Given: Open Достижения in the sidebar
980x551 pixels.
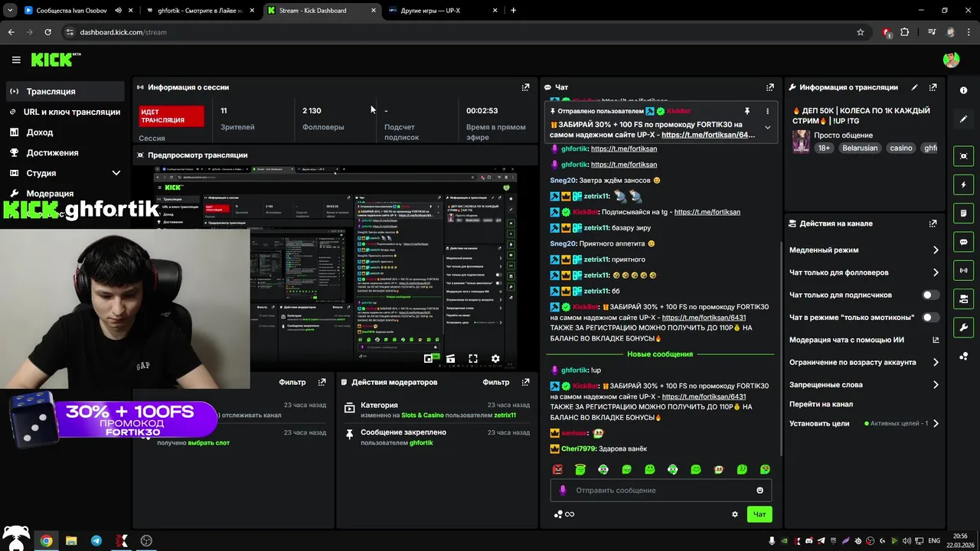Looking at the screenshot, I should (x=65, y=152).
